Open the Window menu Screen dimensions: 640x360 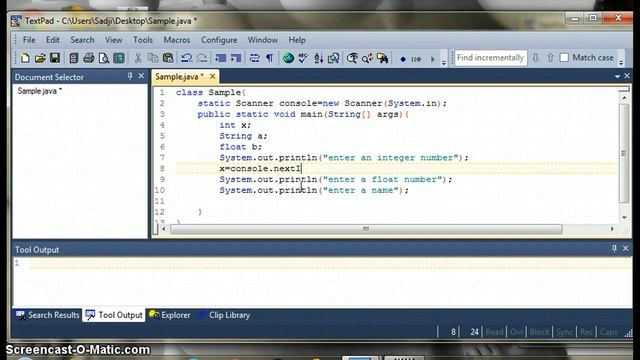click(262, 40)
